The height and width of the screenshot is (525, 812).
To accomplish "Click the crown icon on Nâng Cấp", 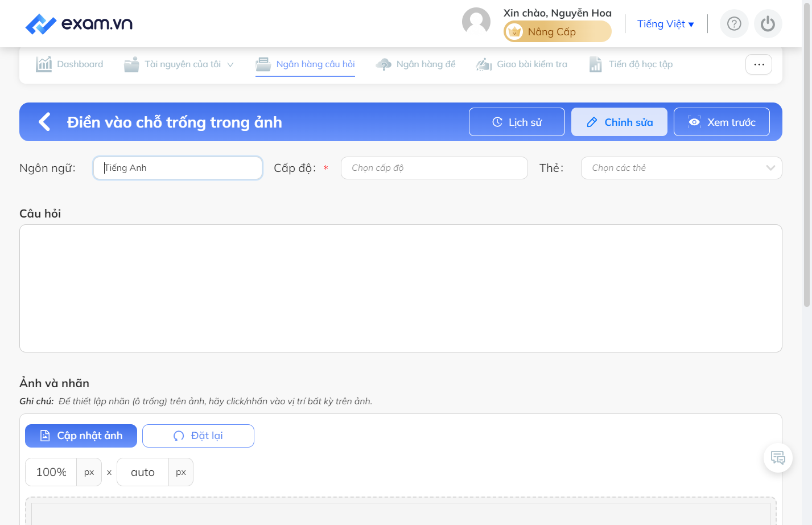I will tap(514, 32).
